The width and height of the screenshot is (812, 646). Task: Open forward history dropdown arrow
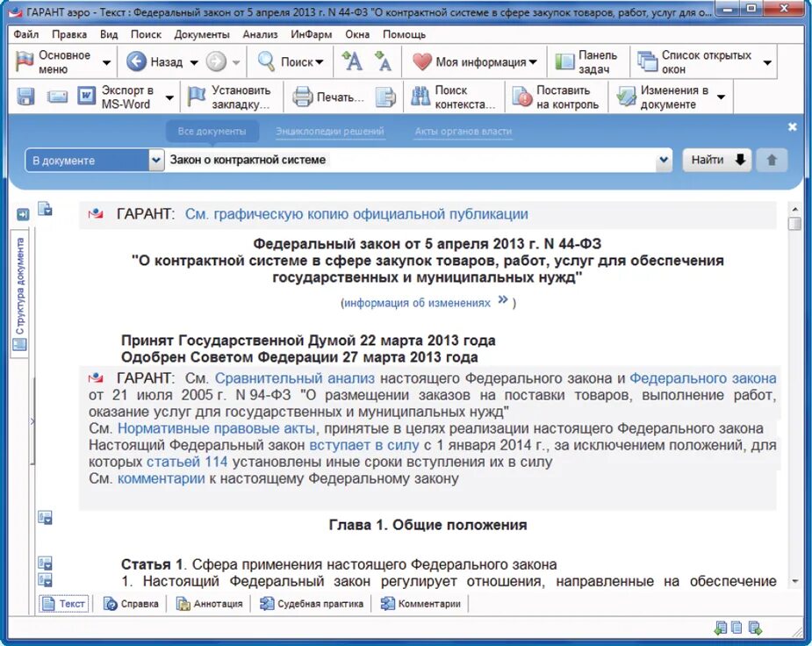pyautogui.click(x=236, y=62)
